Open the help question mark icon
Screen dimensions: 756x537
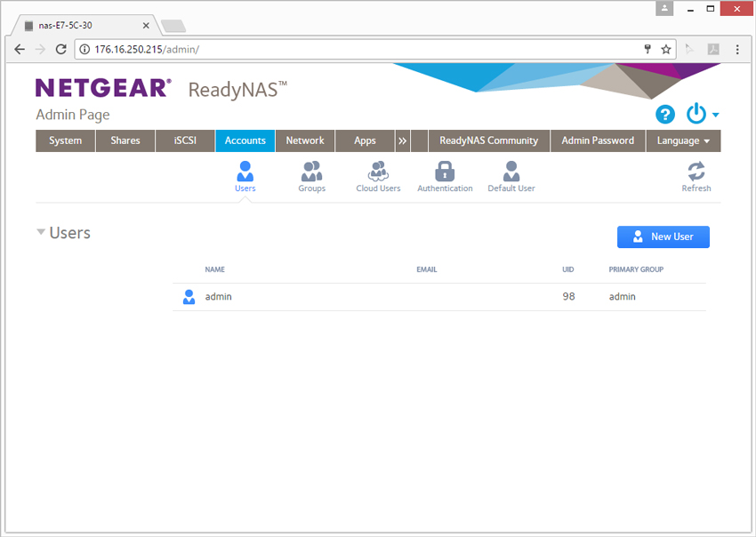(x=665, y=115)
